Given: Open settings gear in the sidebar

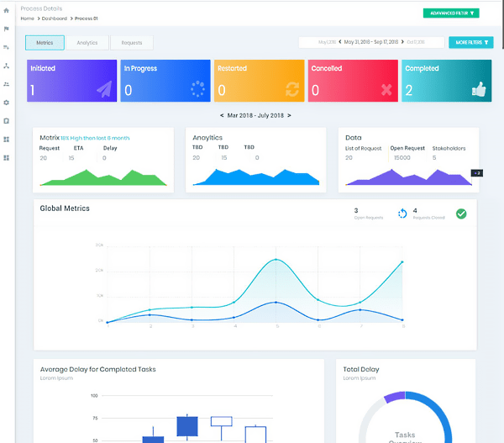Looking at the screenshot, I should pyautogui.click(x=7, y=103).
